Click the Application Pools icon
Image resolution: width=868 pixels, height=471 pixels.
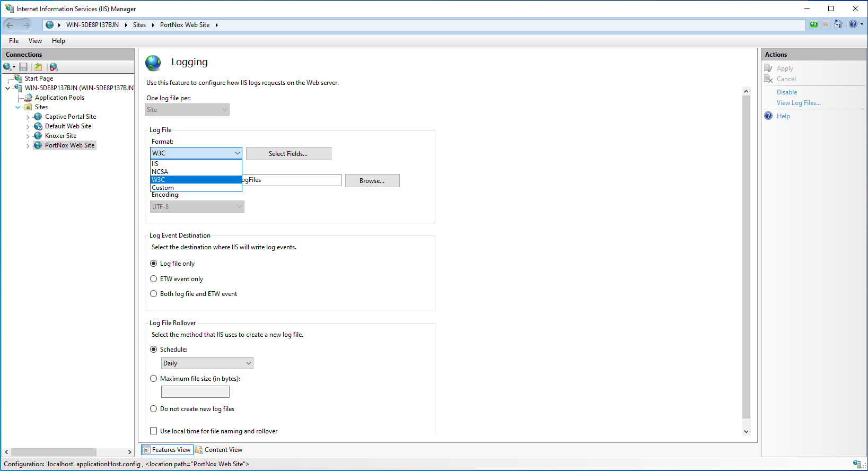(28, 98)
